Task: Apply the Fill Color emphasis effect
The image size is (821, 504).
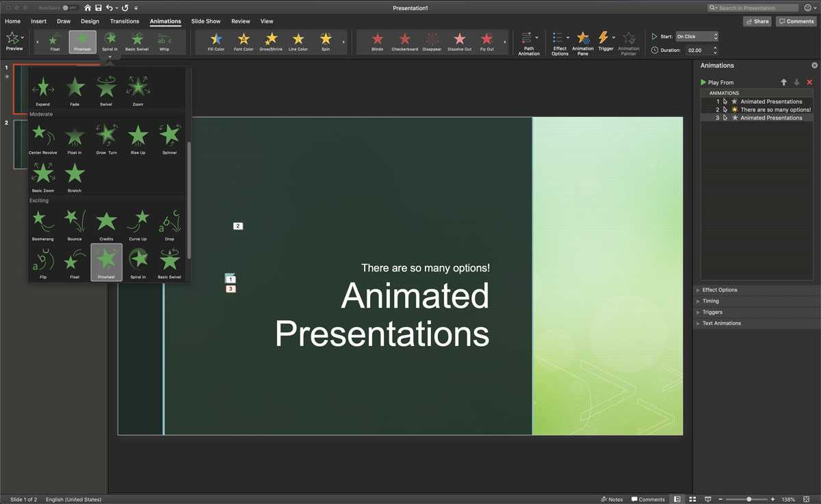Action: [x=216, y=40]
